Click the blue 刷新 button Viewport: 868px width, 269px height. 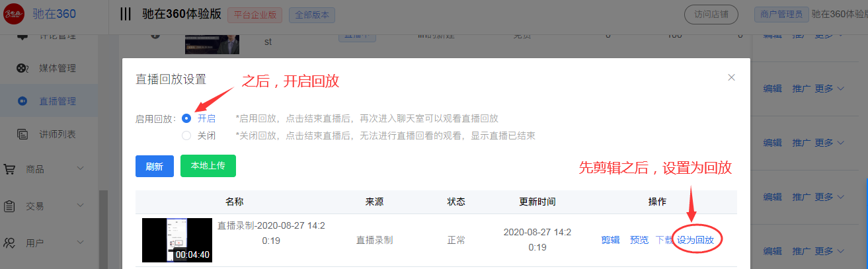(x=155, y=167)
